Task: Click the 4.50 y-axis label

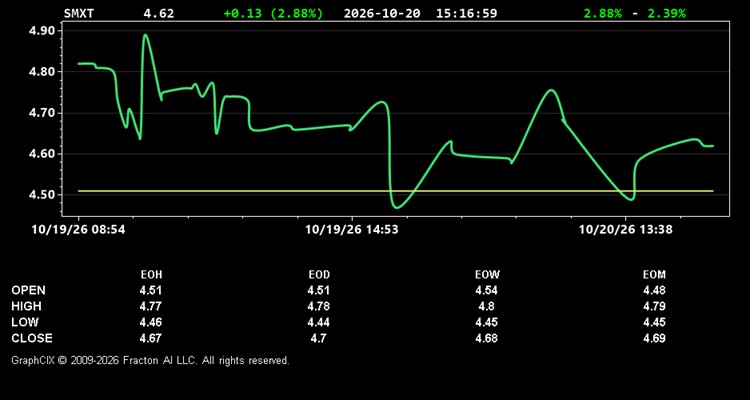Action: tap(42, 195)
